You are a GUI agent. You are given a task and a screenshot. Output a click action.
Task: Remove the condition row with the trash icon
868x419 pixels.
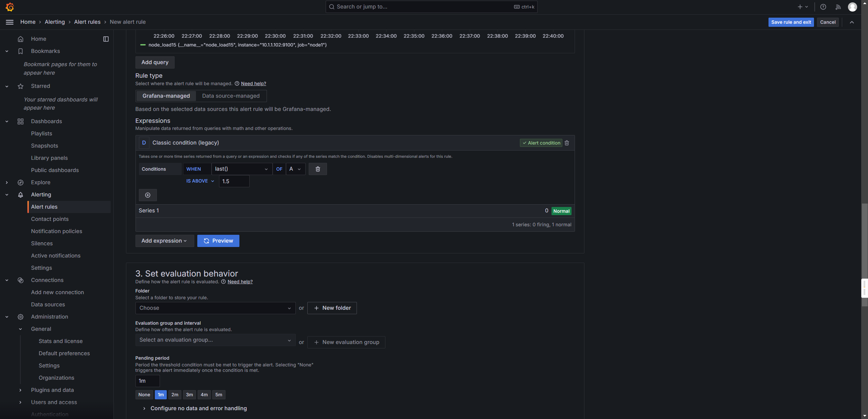click(318, 169)
